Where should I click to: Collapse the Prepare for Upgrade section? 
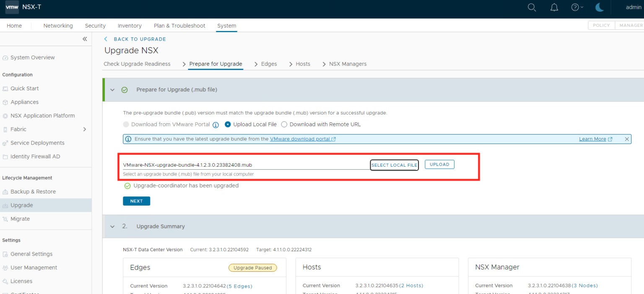tap(112, 89)
